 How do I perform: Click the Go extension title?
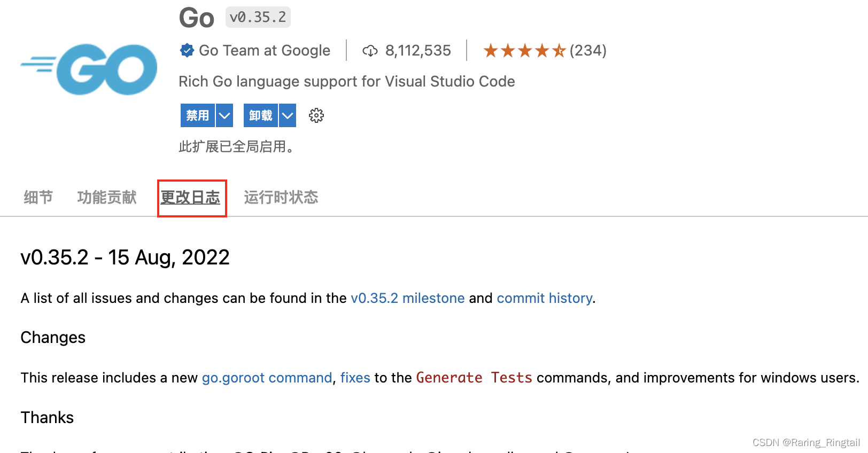coord(197,18)
